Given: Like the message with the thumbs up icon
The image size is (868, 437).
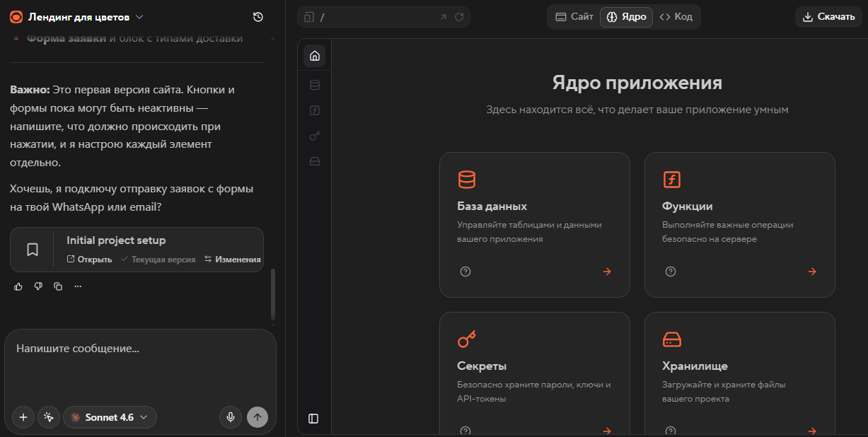Looking at the screenshot, I should tap(18, 286).
